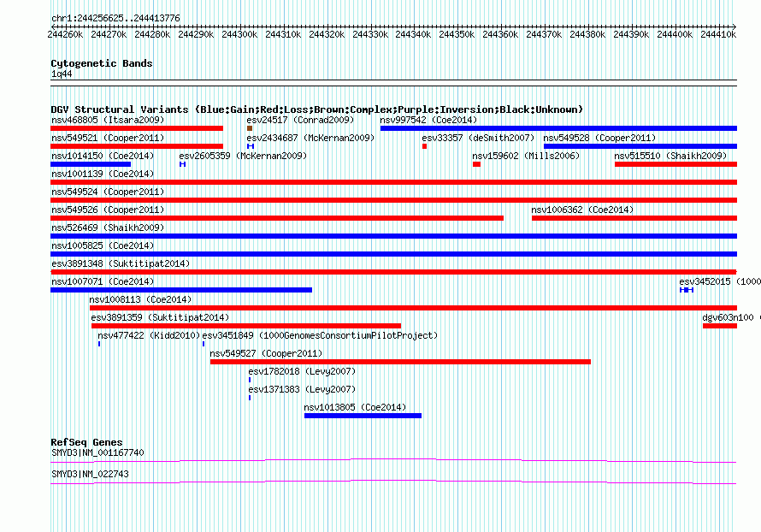The height and width of the screenshot is (532, 761).
Task: Select the nsv477422 (Kidd2010) label
Action: click(149, 335)
